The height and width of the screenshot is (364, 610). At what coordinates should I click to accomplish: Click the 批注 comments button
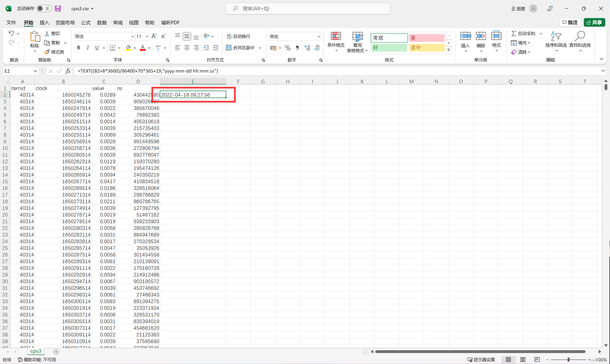pyautogui.click(x=570, y=22)
